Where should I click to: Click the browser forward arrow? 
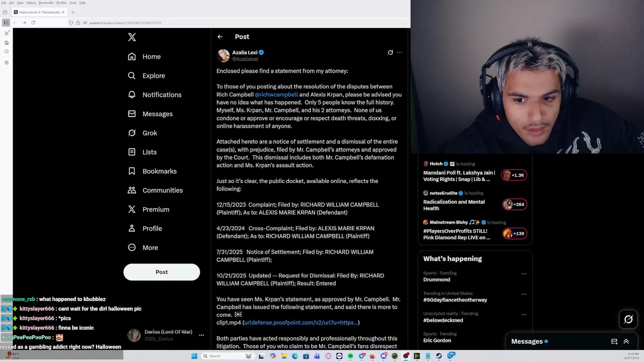tap(24, 23)
